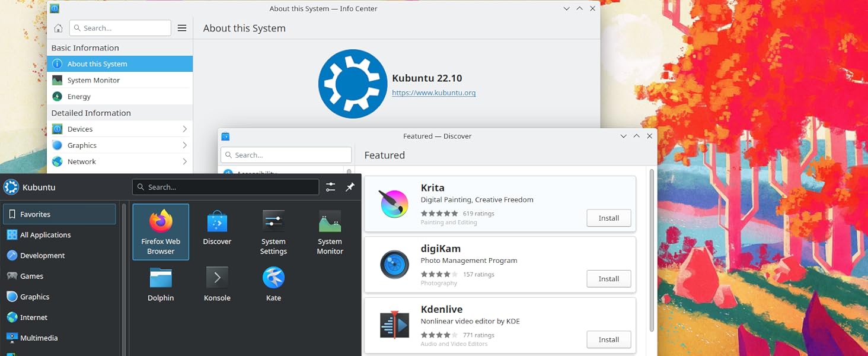868x356 pixels.
Task: Click the Discover search field
Action: coord(286,154)
